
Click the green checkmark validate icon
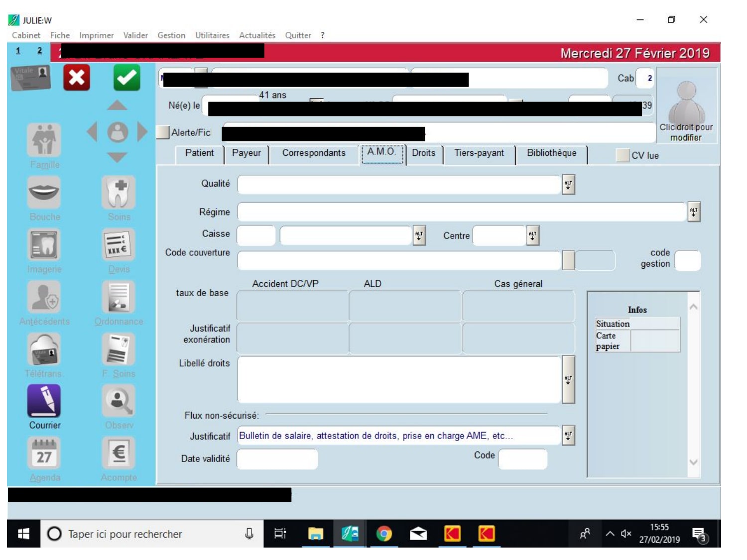point(126,78)
